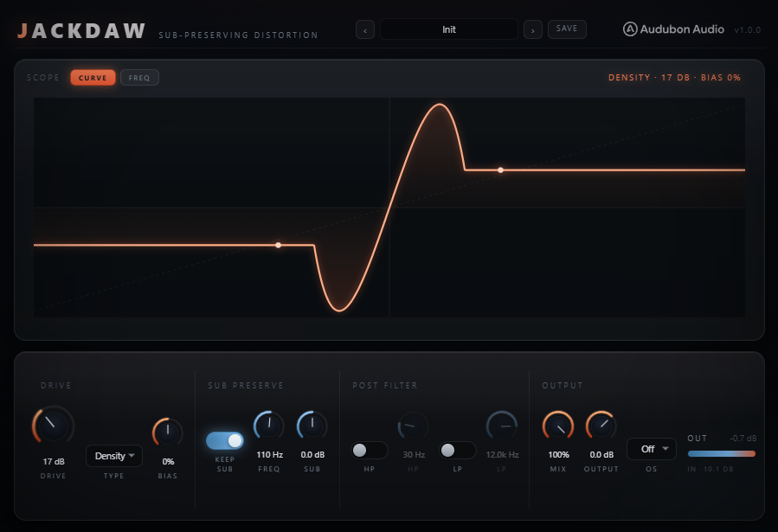Click the upper curve handle point
778x532 pixels.
coord(501,170)
